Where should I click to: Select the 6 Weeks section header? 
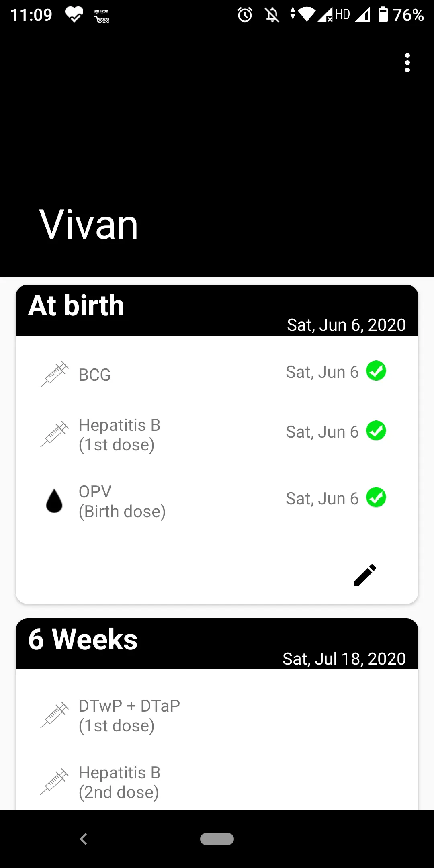217,644
